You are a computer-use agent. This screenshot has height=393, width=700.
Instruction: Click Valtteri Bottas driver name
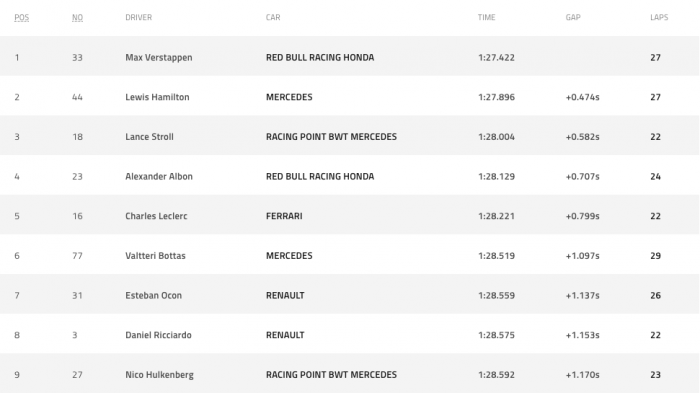click(155, 256)
